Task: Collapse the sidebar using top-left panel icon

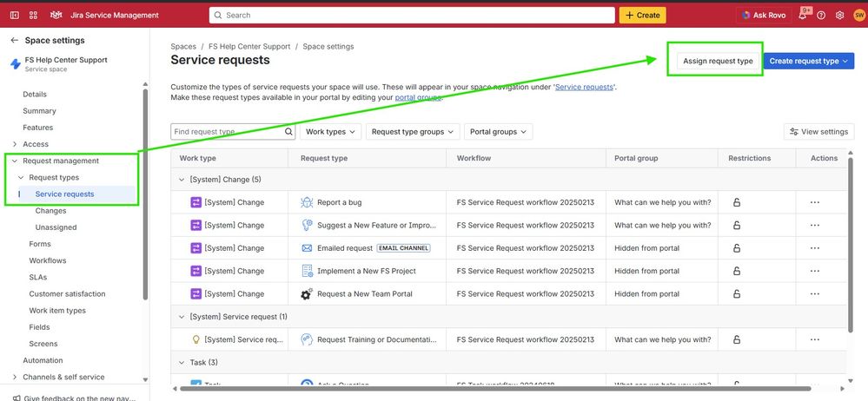Action: click(x=15, y=16)
